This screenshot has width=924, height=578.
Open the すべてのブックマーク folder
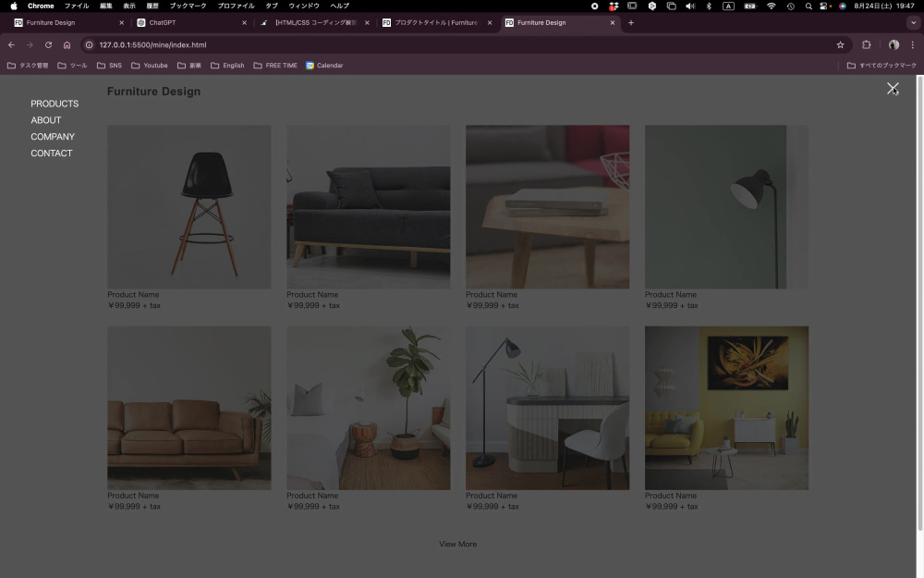[x=881, y=66]
